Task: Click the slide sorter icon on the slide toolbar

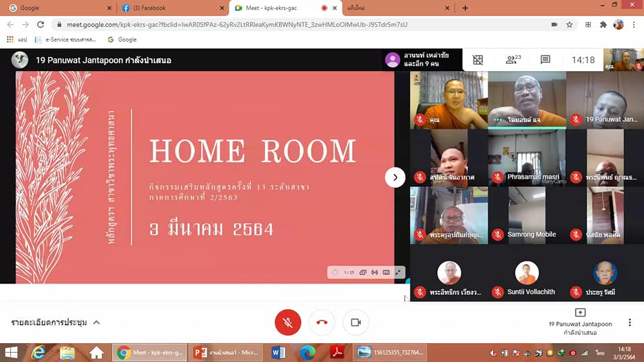Action: click(x=363, y=272)
